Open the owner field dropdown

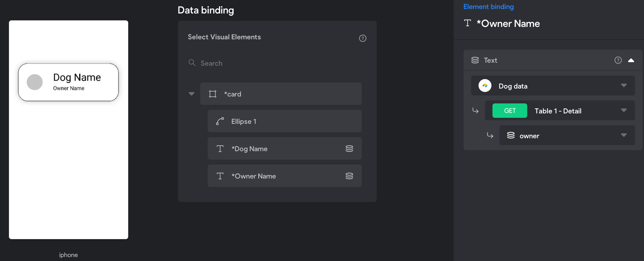coord(567,135)
